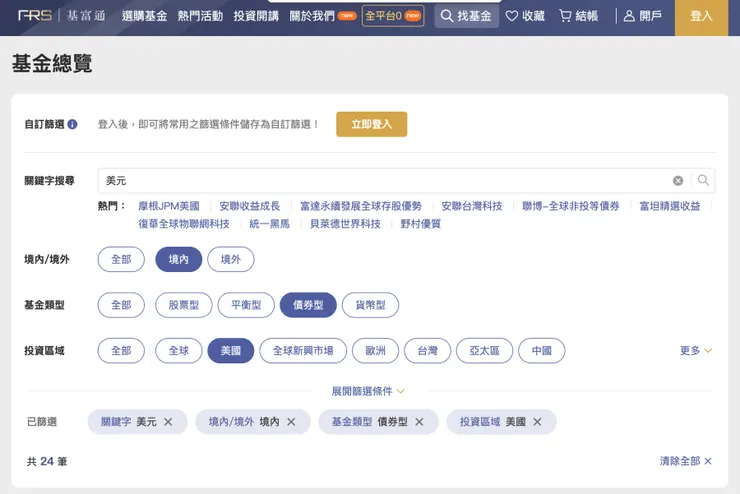The width and height of the screenshot is (740, 494).
Task: Select the 亞太區 investment region
Action: (485, 351)
